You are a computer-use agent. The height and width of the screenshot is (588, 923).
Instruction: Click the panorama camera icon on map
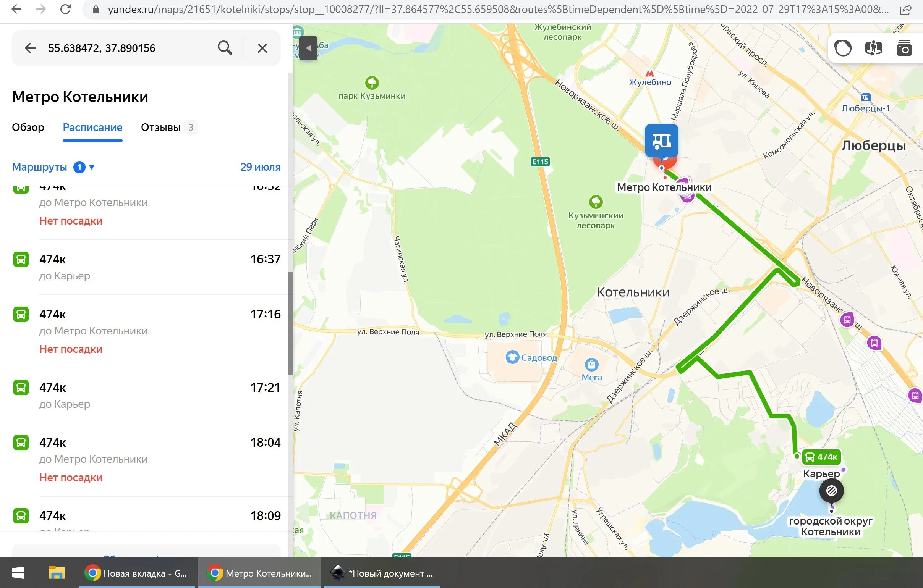pyautogui.click(x=904, y=48)
